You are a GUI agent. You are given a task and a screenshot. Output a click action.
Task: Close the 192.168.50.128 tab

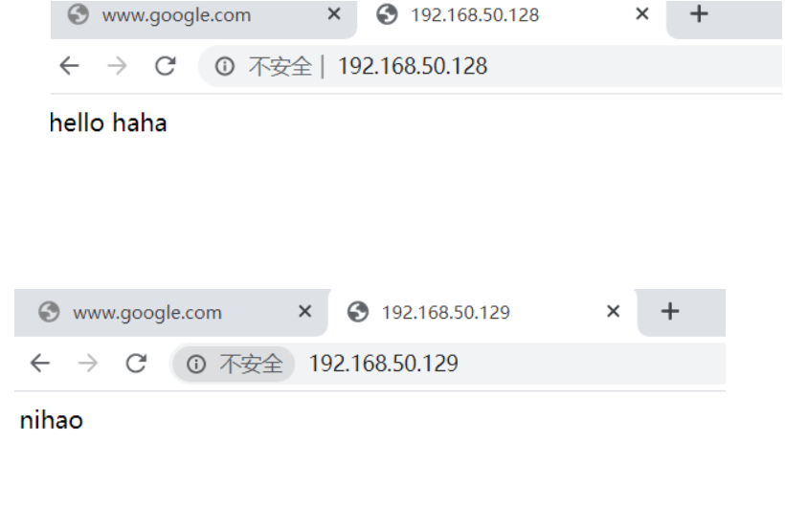tap(641, 14)
